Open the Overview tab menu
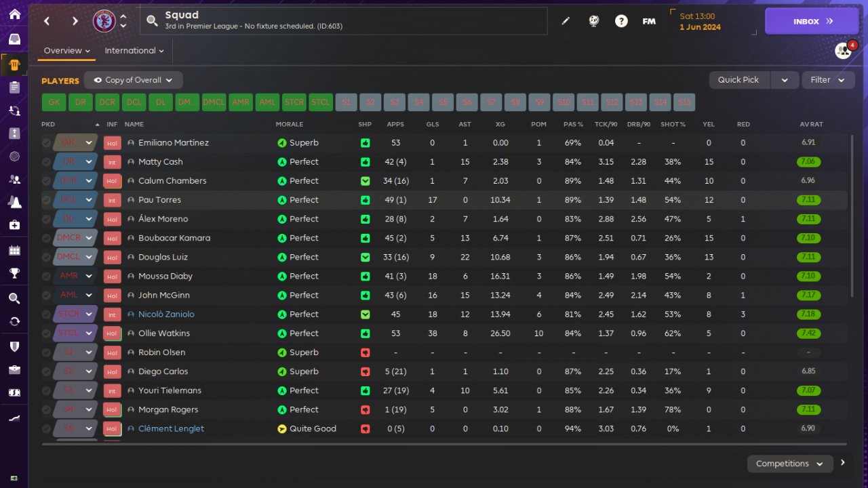Viewport: 868px width, 488px height. [x=66, y=51]
